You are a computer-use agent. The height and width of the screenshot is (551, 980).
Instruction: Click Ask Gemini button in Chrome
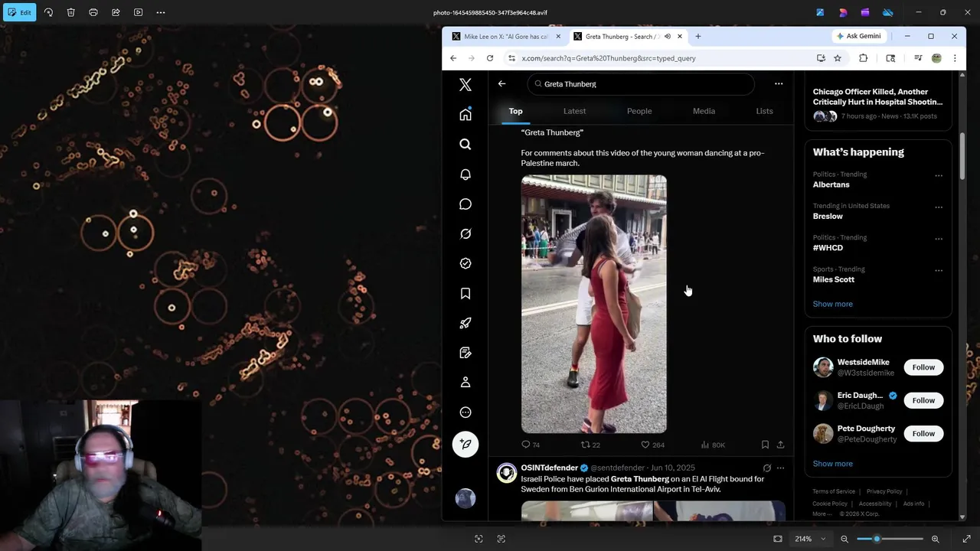point(858,36)
